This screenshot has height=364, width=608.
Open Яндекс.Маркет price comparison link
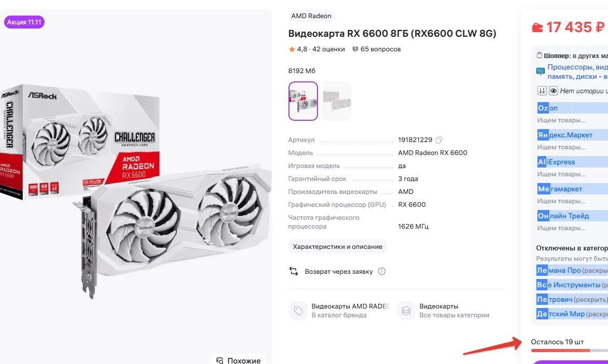coord(565,135)
